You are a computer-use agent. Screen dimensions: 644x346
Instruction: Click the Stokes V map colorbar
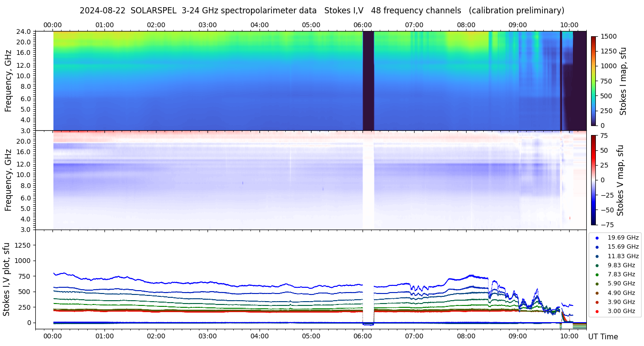(x=593, y=179)
